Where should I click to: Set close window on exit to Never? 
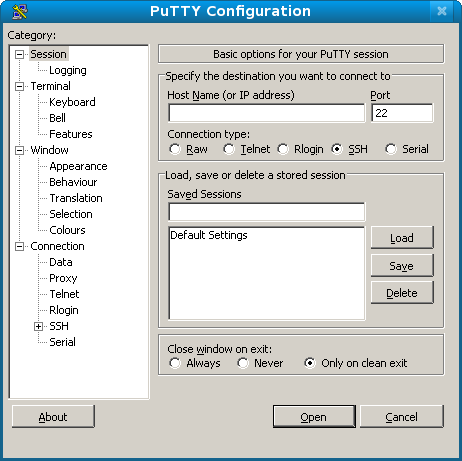[x=243, y=363]
